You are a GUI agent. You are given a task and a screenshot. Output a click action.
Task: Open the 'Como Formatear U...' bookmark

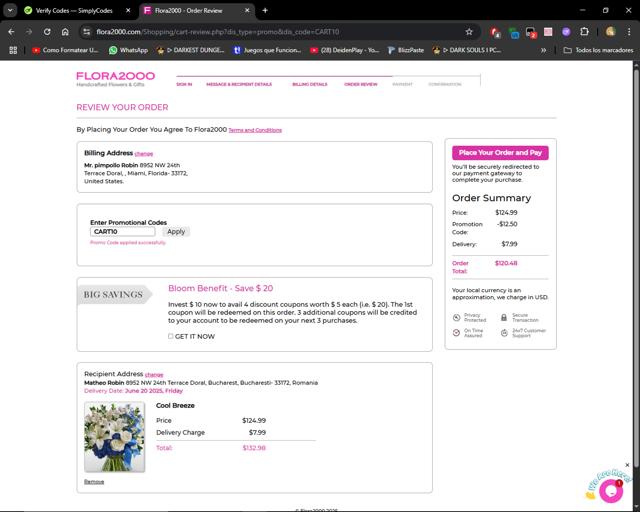click(65, 50)
